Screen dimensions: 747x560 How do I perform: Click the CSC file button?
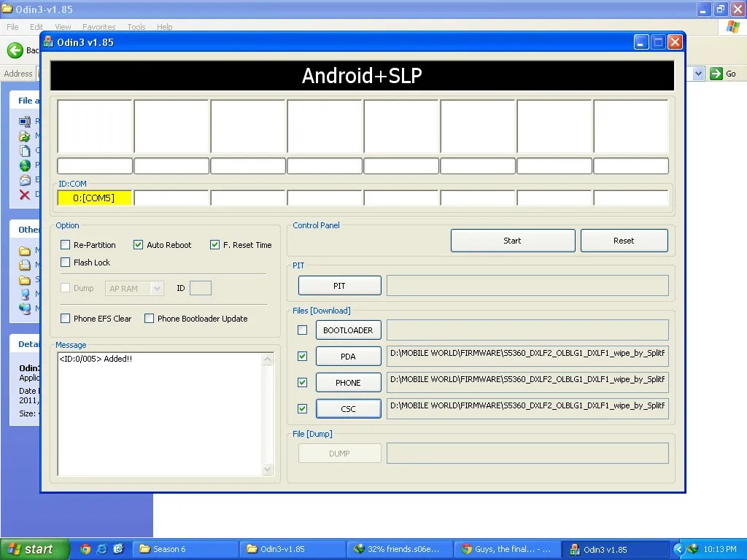[x=348, y=408]
